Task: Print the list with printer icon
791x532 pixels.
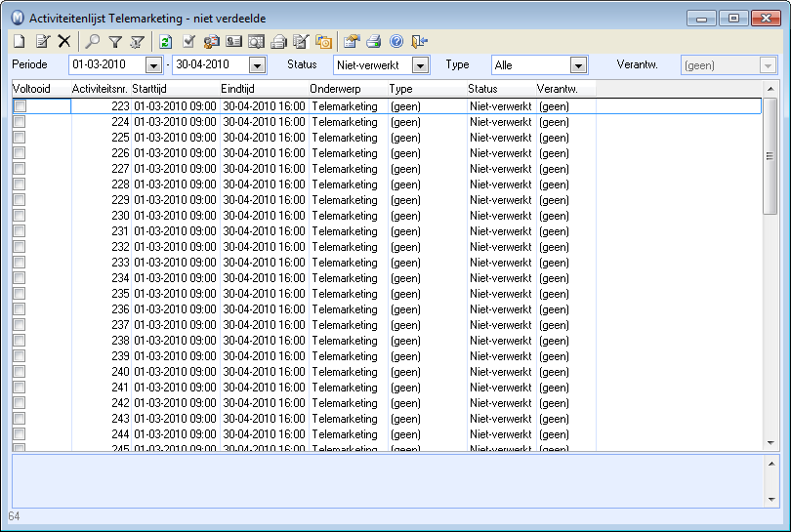Action: tap(374, 41)
